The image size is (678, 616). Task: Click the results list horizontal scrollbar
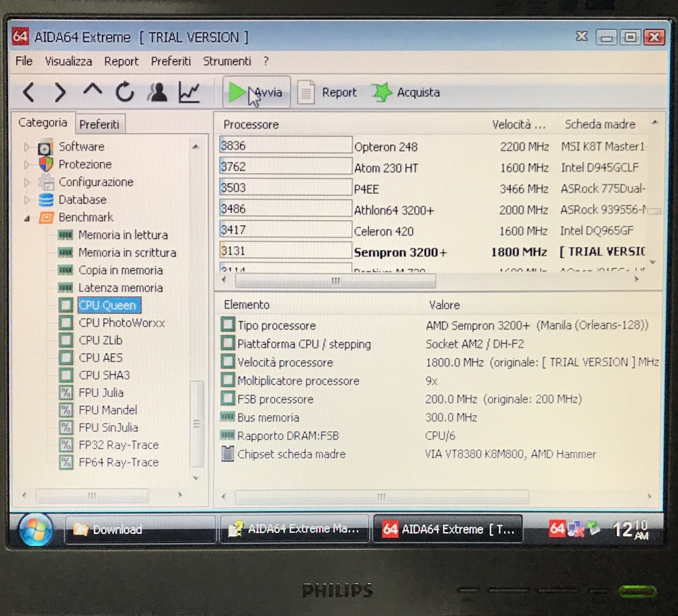pos(335,281)
